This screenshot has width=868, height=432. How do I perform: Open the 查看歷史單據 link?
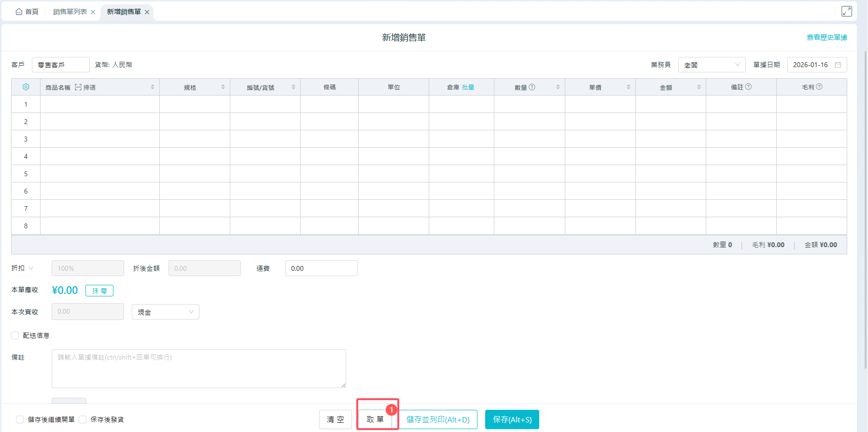point(826,37)
